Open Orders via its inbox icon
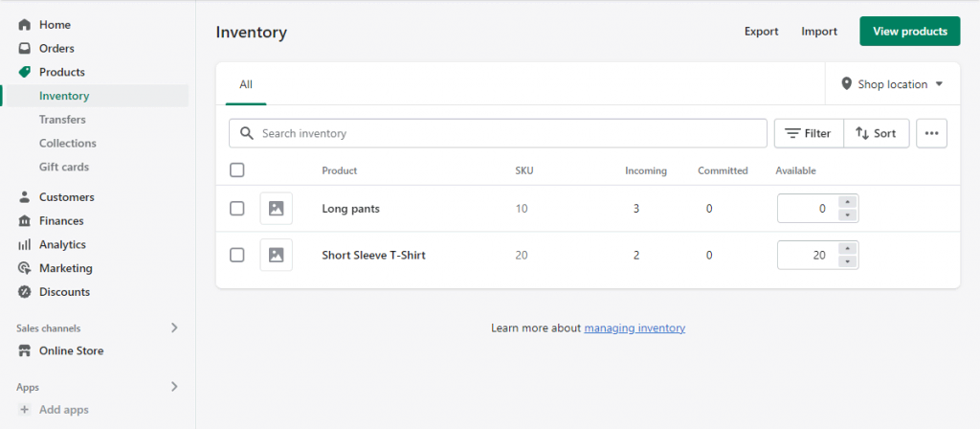The height and width of the screenshot is (429, 980). point(25,49)
